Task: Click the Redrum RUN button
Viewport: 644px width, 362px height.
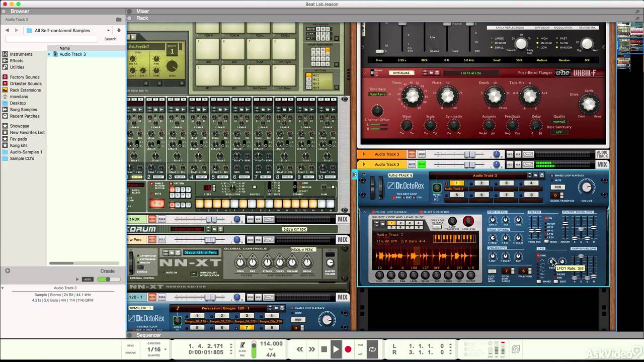Action: click(x=157, y=204)
